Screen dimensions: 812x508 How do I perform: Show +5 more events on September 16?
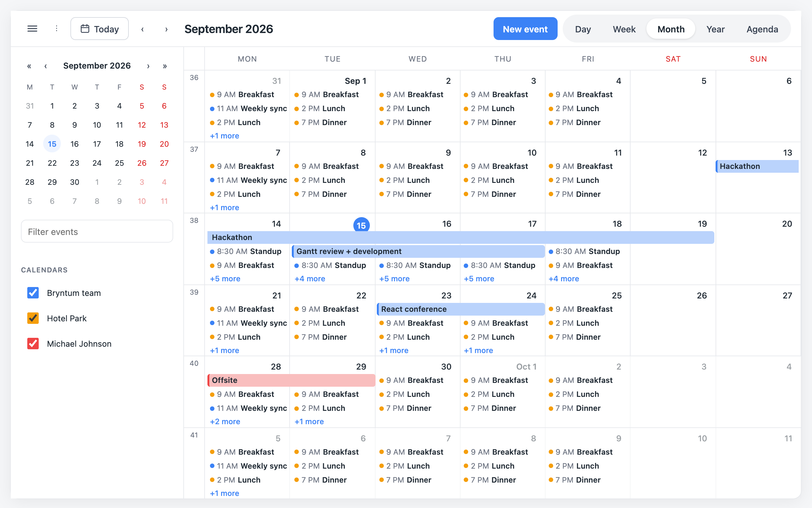(394, 278)
